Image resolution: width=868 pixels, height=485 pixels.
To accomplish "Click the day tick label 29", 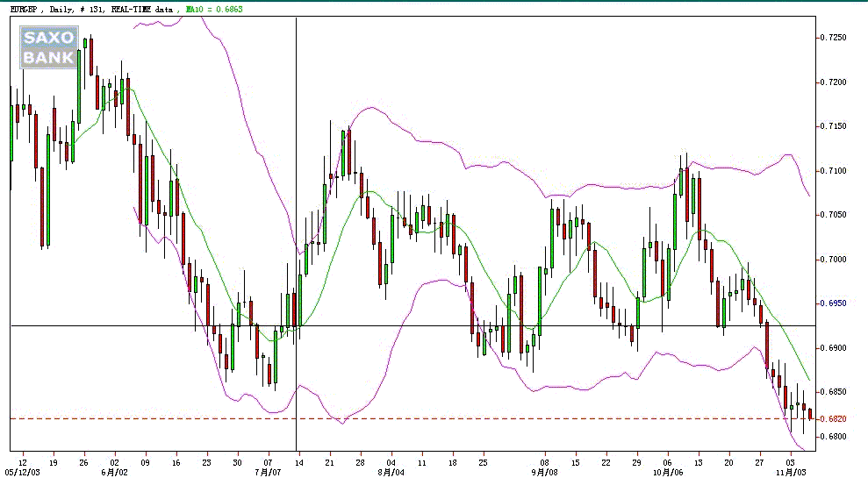I will pos(636,463).
